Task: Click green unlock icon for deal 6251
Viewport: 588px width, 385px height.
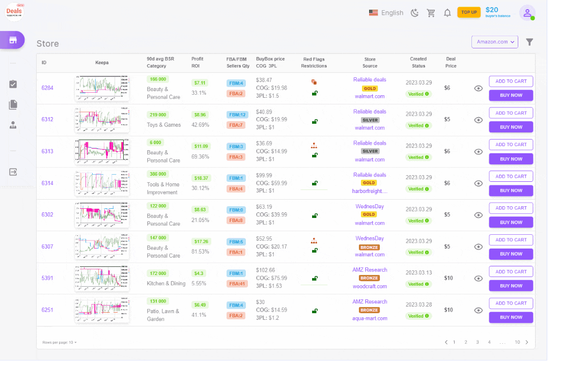Action: [315, 311]
